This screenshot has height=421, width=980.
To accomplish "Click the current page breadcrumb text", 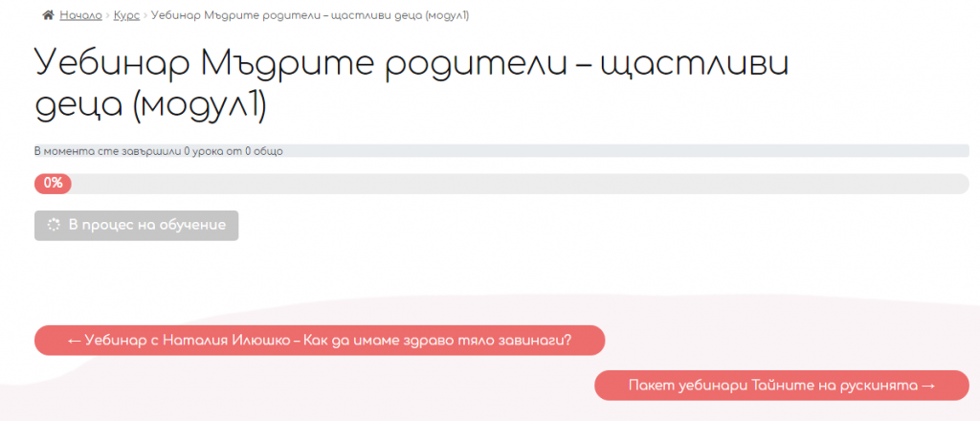I will click(x=310, y=15).
